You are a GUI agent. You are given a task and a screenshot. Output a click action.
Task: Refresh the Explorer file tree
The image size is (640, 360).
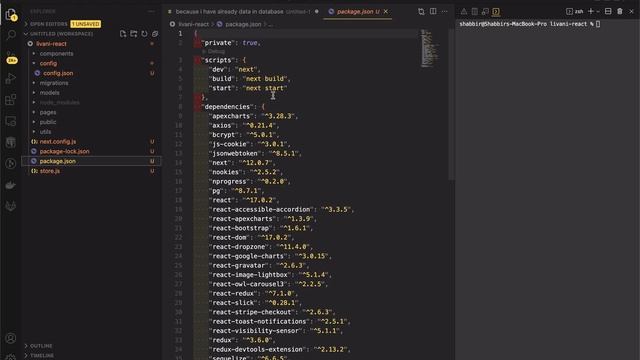point(144,34)
